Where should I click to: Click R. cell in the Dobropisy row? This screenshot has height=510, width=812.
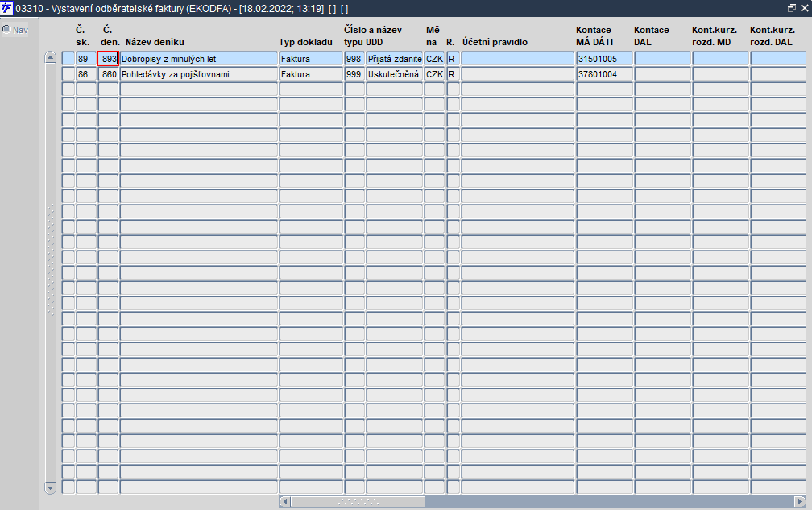(453, 59)
